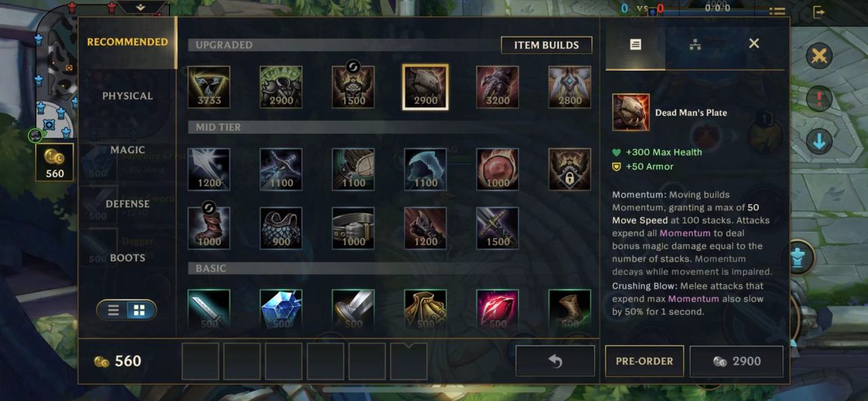This screenshot has width=868, height=401.
Task: Select the blue sapphire crystal basic item
Action: [281, 310]
